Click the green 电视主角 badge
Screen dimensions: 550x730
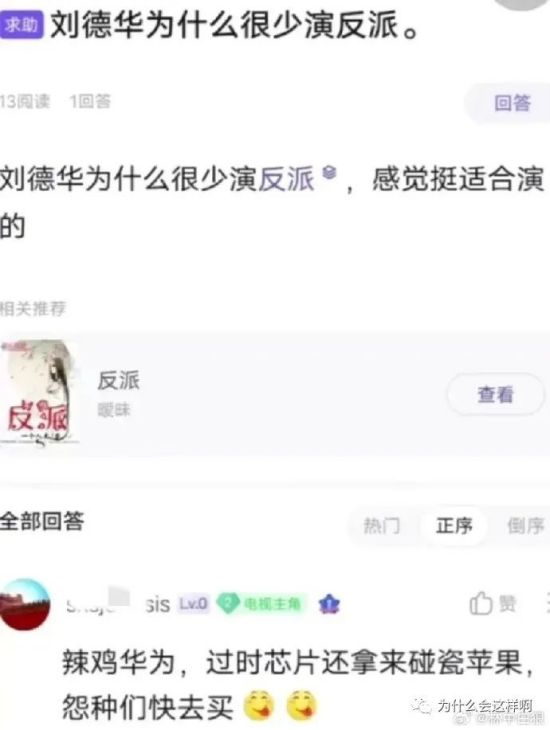[261, 604]
